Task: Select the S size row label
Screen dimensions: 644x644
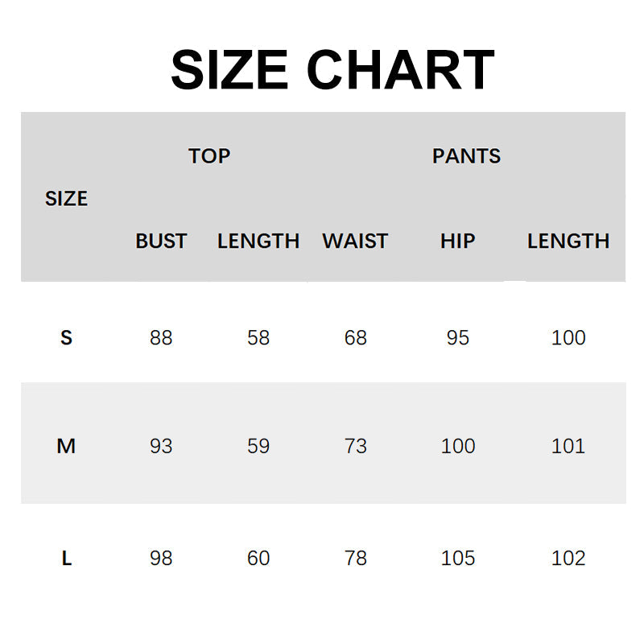Action: [66, 338]
